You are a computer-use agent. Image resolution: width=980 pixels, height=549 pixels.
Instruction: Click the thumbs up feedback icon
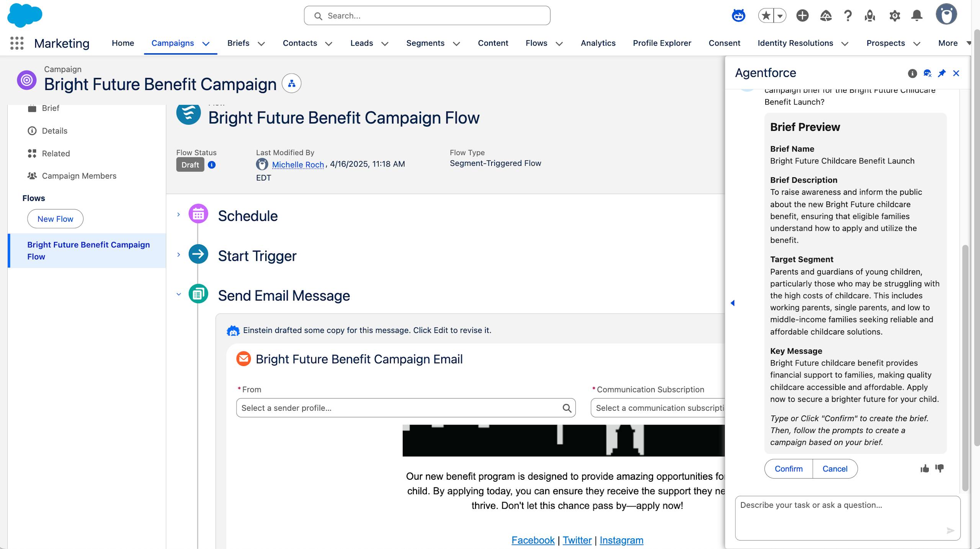[x=924, y=469]
